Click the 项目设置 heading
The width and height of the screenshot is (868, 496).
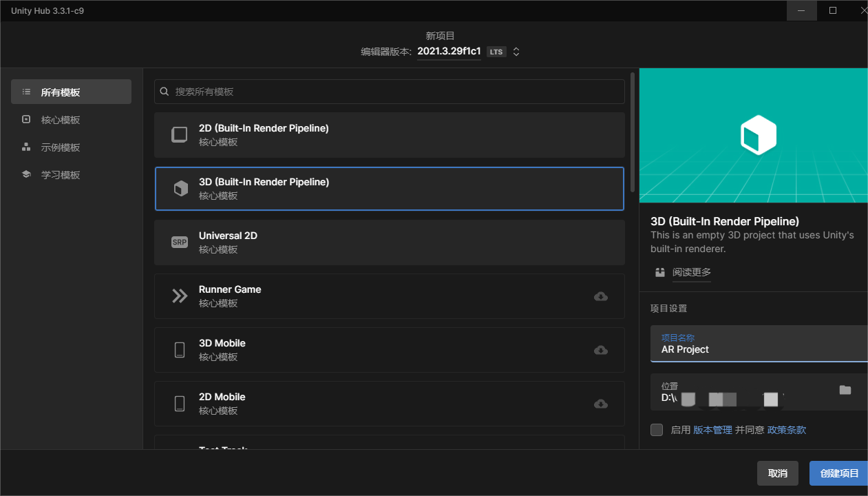(x=669, y=309)
